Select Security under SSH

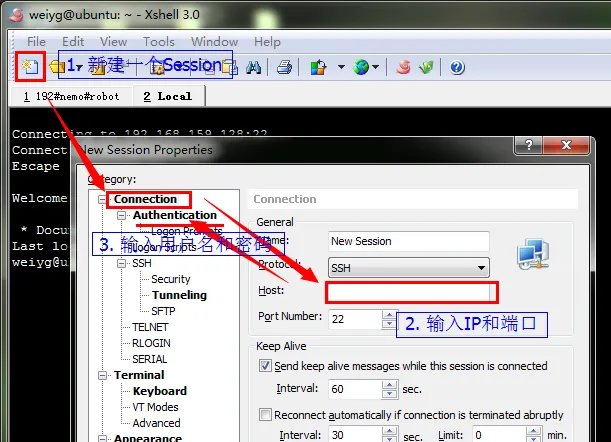(171, 279)
